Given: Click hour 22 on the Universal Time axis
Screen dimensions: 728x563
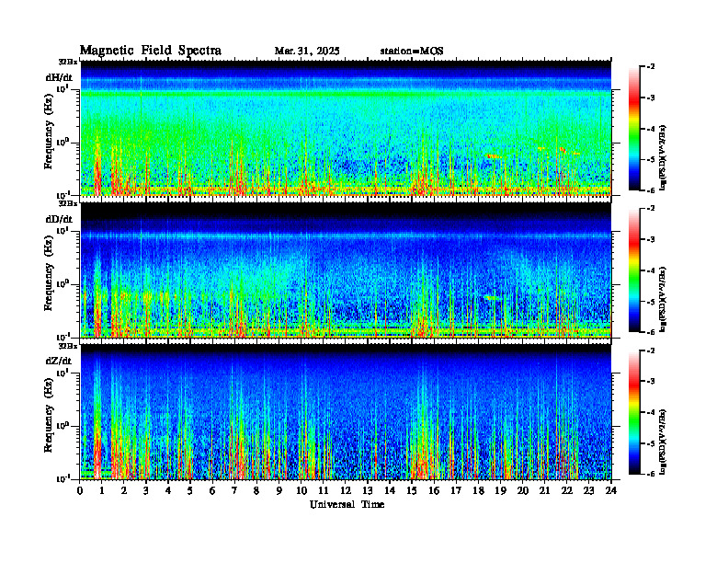Looking at the screenshot, I should point(567,490).
